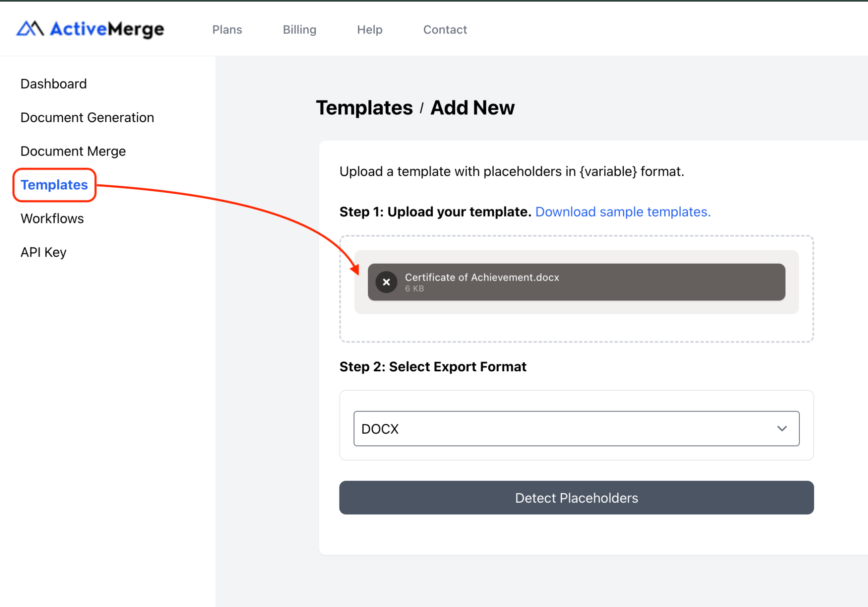Open the Document Merge page

72,151
